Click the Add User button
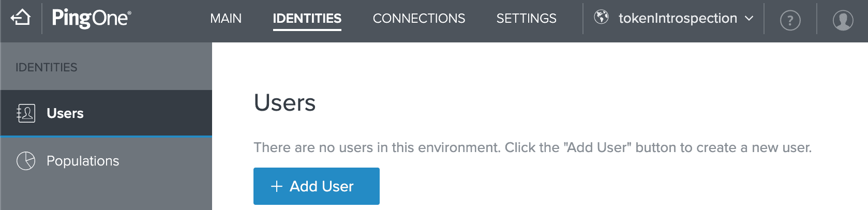Screen dimensions: 868x210 click(x=316, y=186)
